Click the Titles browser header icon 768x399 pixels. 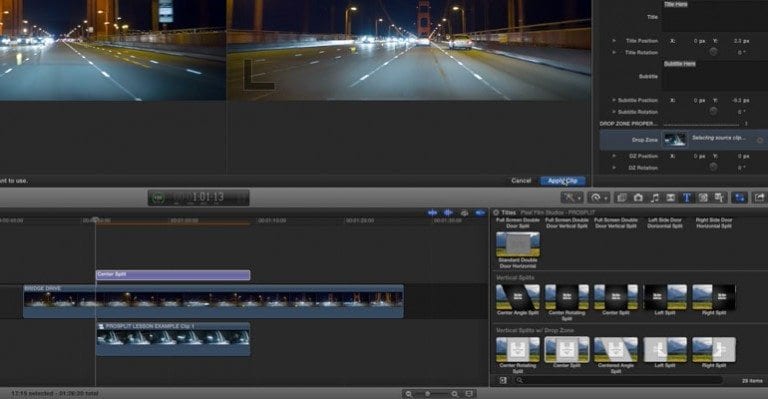(x=496, y=212)
